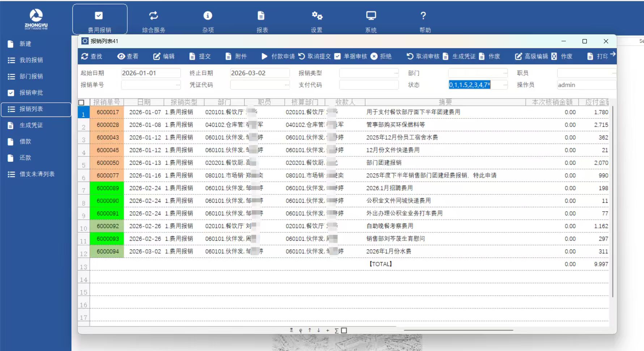Toggle the square checkbox beside sigma icon

click(x=344, y=330)
